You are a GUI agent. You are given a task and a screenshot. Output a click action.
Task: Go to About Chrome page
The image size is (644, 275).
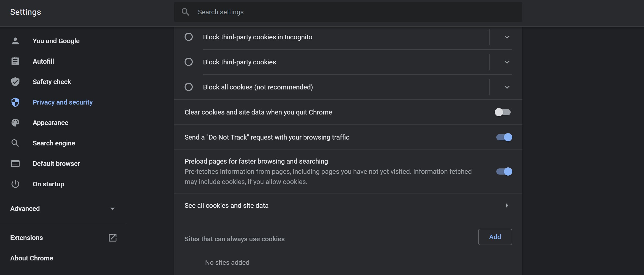[32, 258]
